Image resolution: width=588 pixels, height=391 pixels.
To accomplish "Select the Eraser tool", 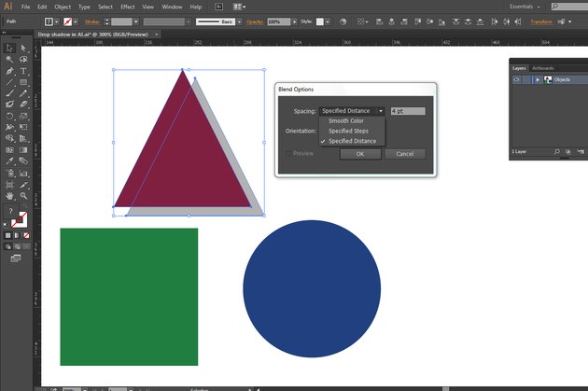I will coord(23,105).
